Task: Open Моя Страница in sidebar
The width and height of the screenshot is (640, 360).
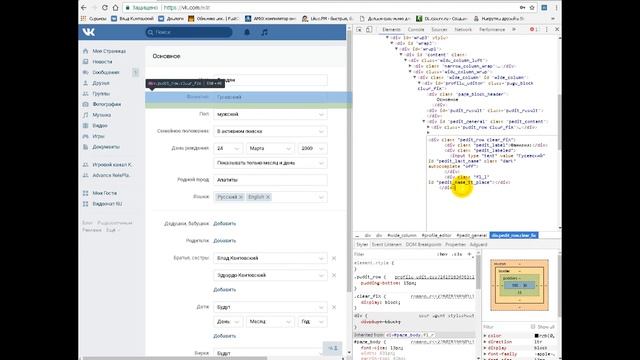Action: [109, 51]
